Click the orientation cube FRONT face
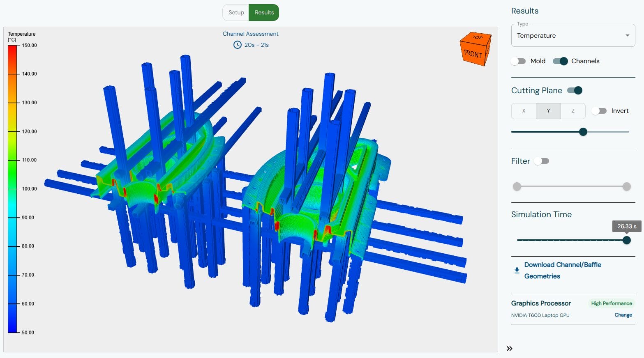This screenshot has width=644, height=358. click(473, 54)
